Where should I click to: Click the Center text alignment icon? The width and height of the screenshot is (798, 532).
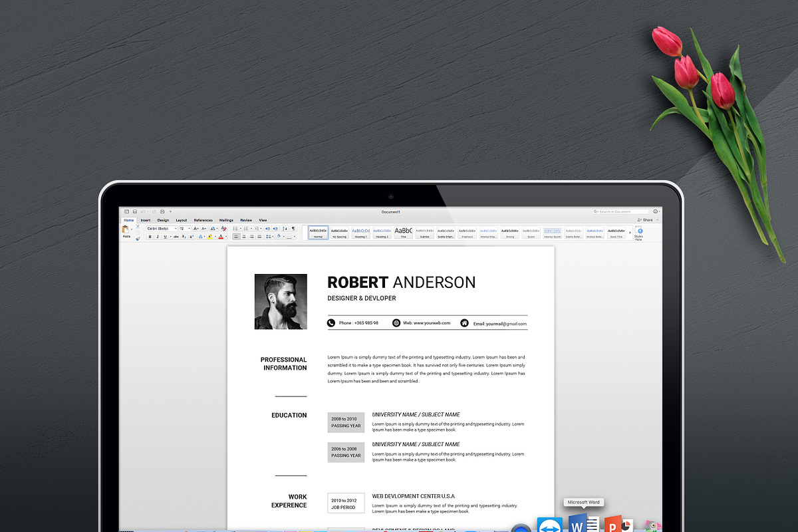pyautogui.click(x=244, y=237)
